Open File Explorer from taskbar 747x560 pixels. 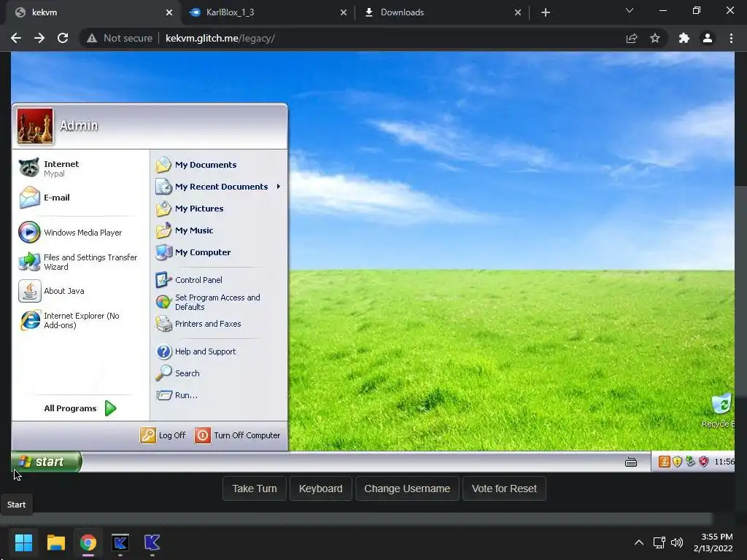pos(55,542)
